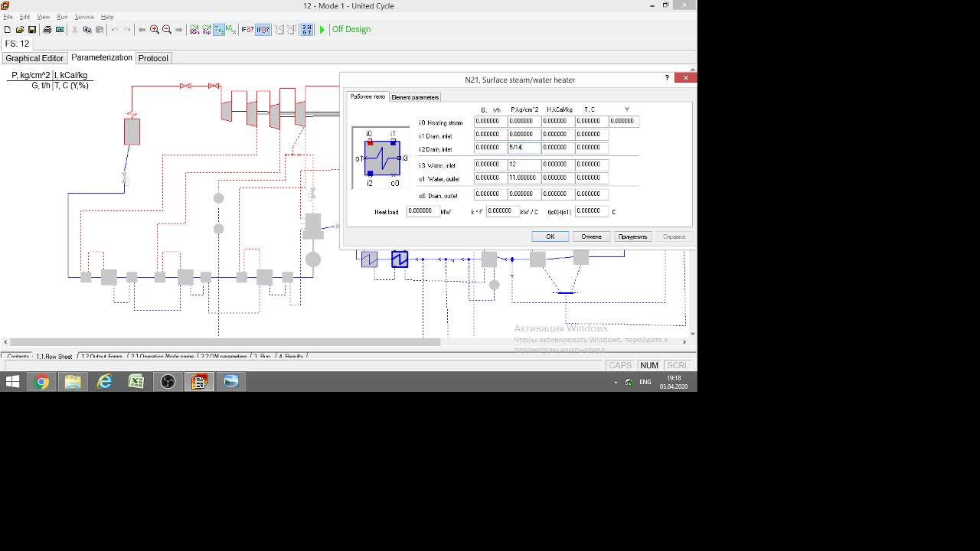Select the Parameterization tab

102,57
